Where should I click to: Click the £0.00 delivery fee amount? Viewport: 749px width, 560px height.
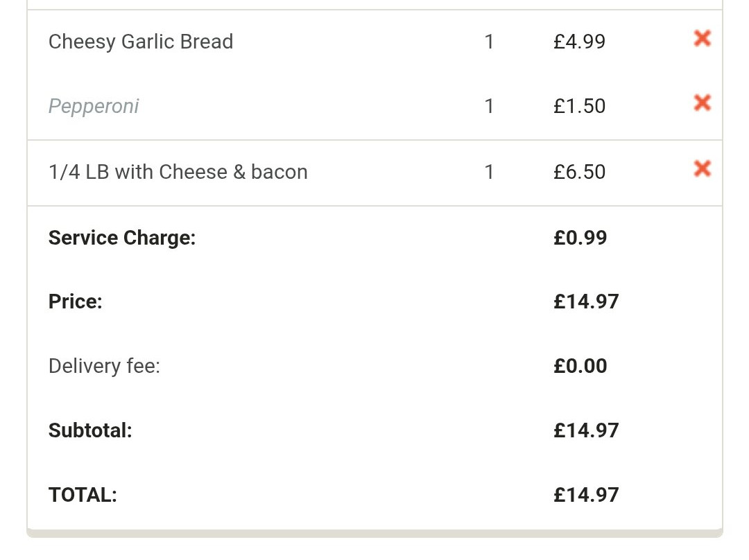point(580,366)
